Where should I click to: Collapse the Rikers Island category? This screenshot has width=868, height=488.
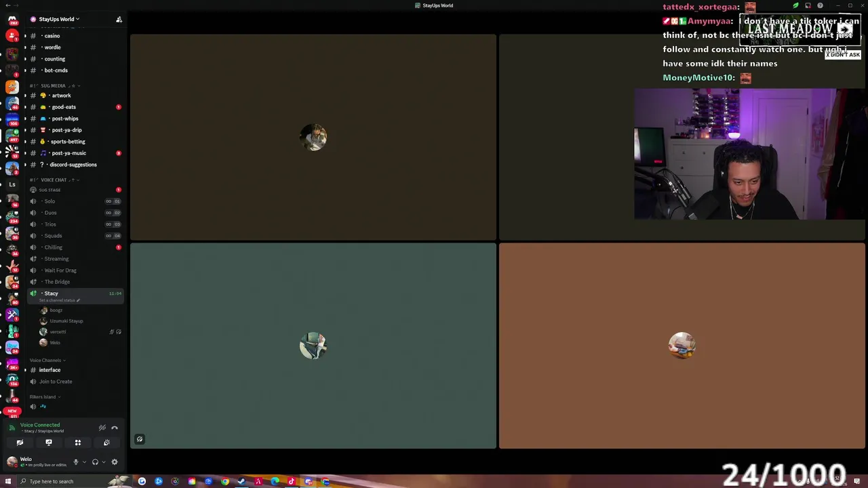tap(44, 397)
